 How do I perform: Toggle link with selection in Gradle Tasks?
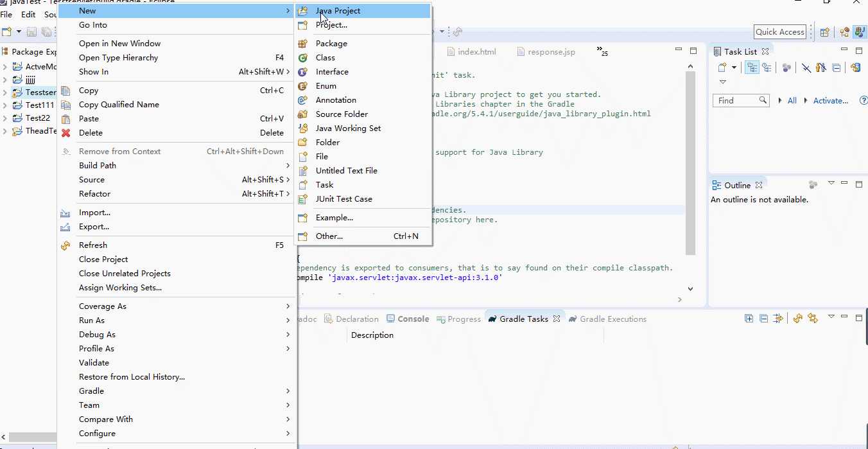coord(813,319)
